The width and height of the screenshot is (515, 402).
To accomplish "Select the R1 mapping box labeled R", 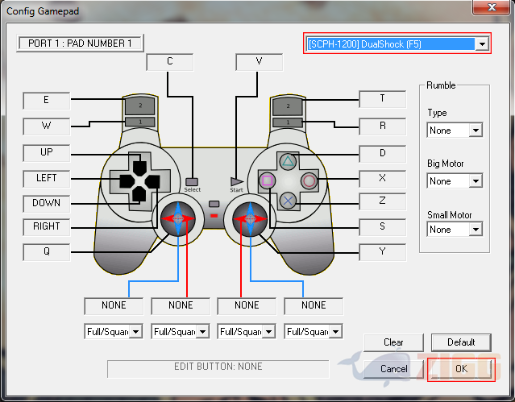I will click(382, 126).
